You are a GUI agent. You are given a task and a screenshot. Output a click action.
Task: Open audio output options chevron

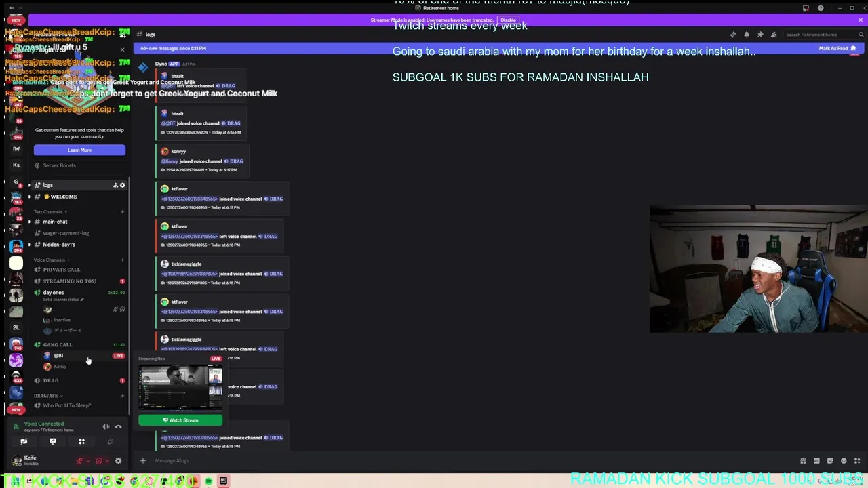(x=107, y=461)
